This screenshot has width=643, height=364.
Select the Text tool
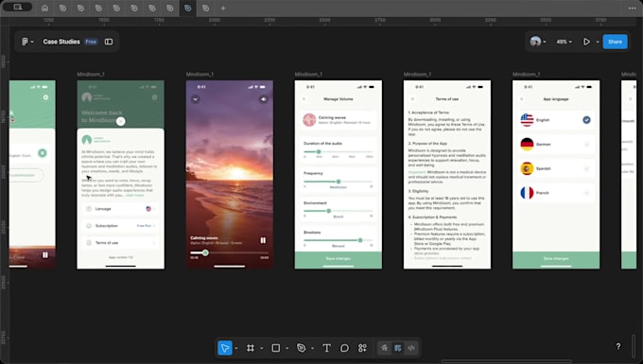326,348
